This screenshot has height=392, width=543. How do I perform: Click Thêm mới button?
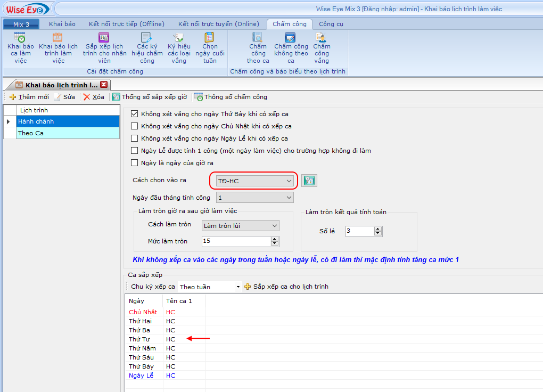pos(29,97)
